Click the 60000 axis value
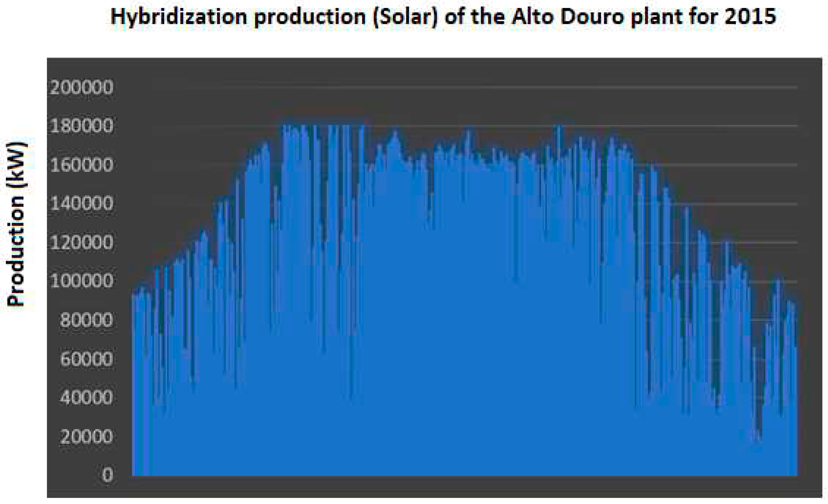The image size is (828, 504). pyautogui.click(x=86, y=359)
